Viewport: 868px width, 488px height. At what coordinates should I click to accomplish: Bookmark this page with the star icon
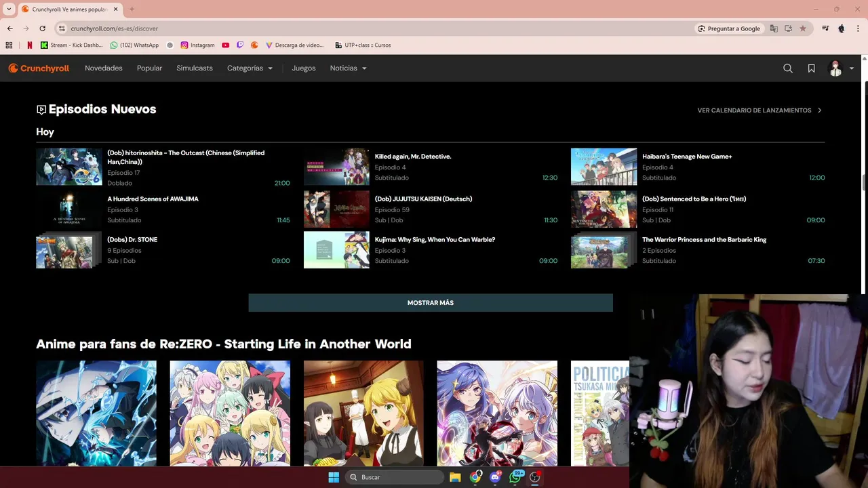[803, 28]
